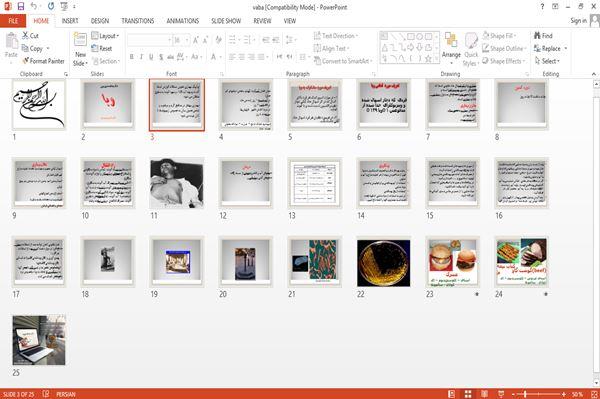Select slide 22 petri dish thumbnail

pyautogui.click(x=383, y=263)
